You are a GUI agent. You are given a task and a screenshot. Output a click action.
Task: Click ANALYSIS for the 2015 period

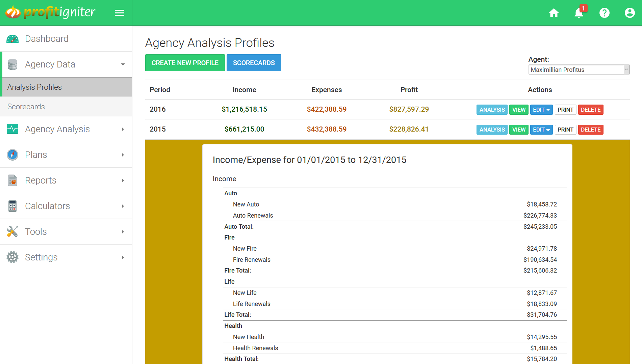[x=492, y=130]
